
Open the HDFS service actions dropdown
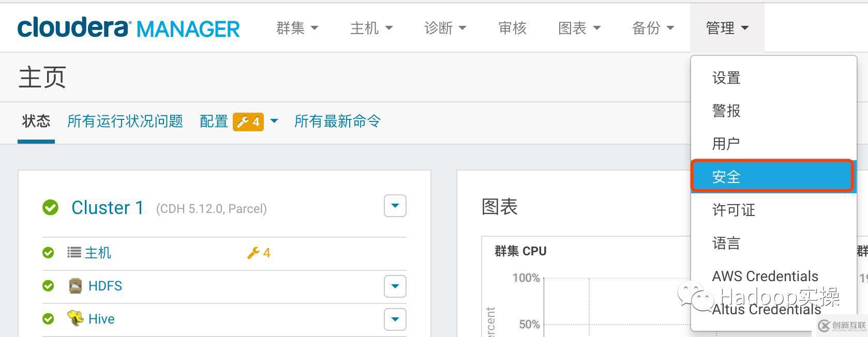pyautogui.click(x=395, y=286)
